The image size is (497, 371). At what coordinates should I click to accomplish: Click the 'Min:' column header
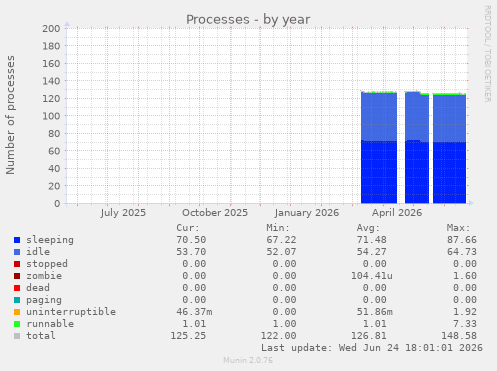pyautogui.click(x=278, y=228)
